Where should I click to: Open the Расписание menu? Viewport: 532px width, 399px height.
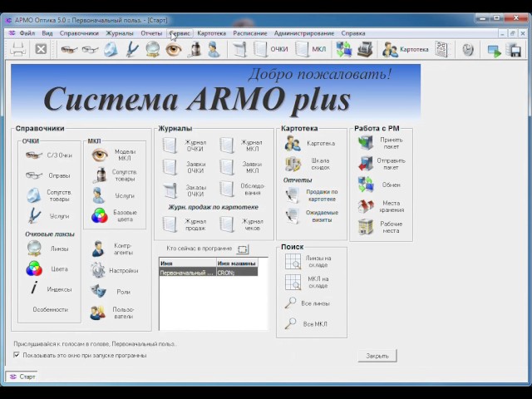(x=249, y=33)
